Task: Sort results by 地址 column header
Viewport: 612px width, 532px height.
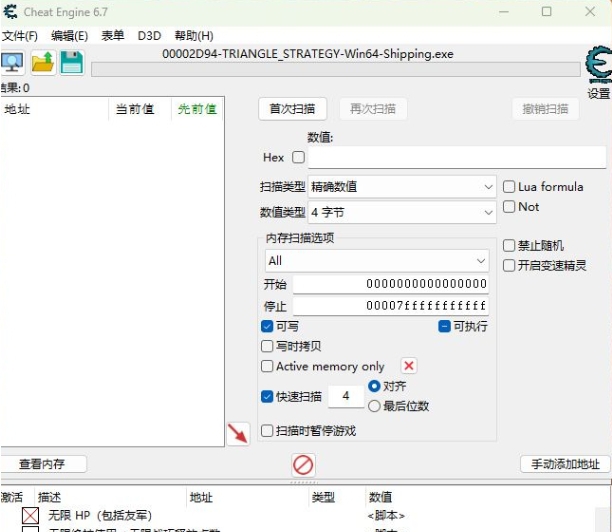Action: click(x=54, y=109)
